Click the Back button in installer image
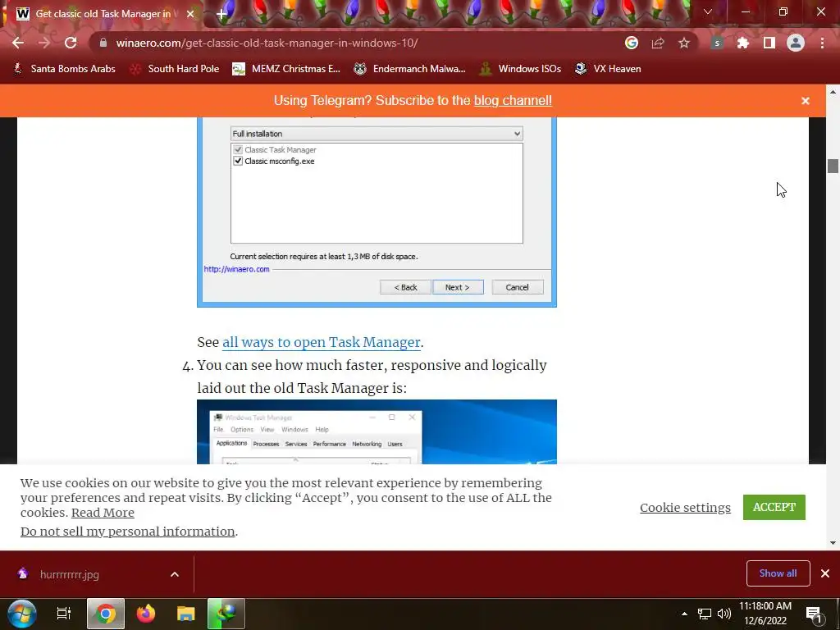 405,287
